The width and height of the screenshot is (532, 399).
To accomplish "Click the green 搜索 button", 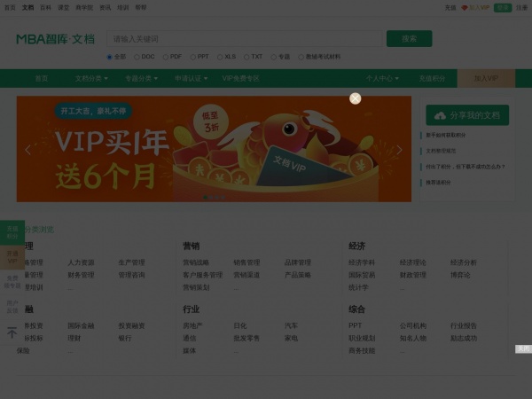I will coord(409,39).
